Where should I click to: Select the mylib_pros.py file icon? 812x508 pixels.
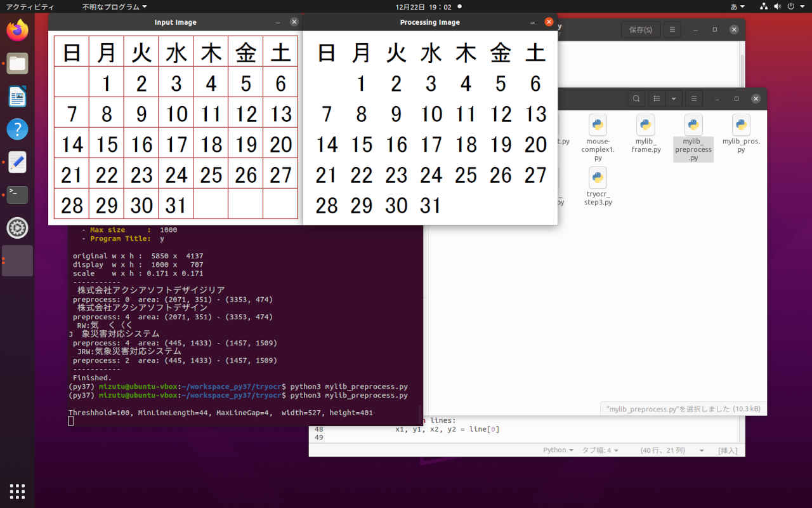(x=741, y=126)
